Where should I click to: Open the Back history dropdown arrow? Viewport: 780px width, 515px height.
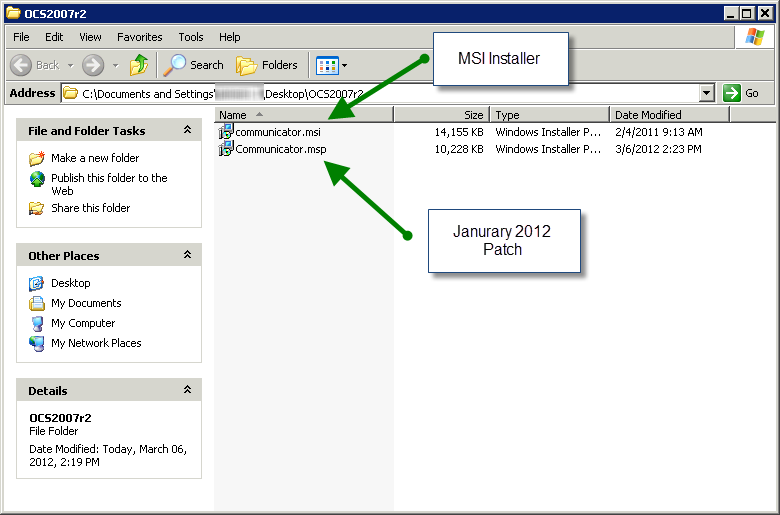pyautogui.click(x=71, y=65)
